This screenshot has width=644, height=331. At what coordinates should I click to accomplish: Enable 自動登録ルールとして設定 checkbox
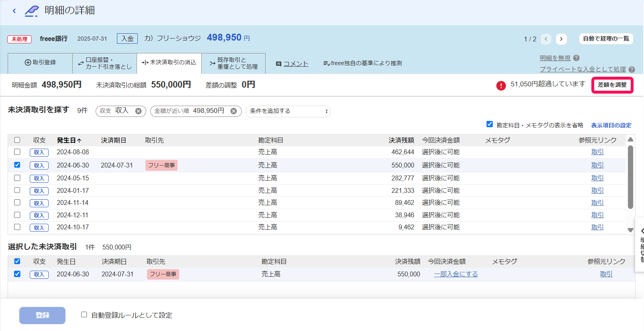[84, 315]
